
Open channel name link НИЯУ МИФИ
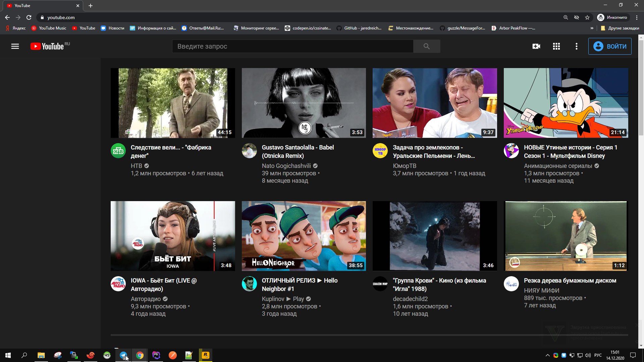click(x=542, y=290)
